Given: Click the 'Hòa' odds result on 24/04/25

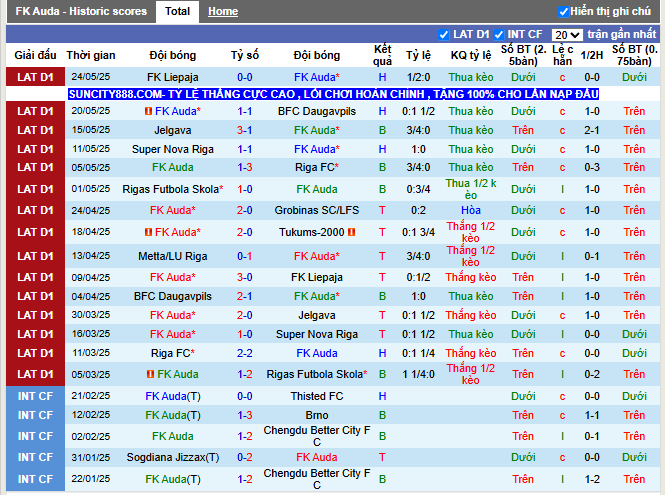Looking at the screenshot, I should click(471, 210).
